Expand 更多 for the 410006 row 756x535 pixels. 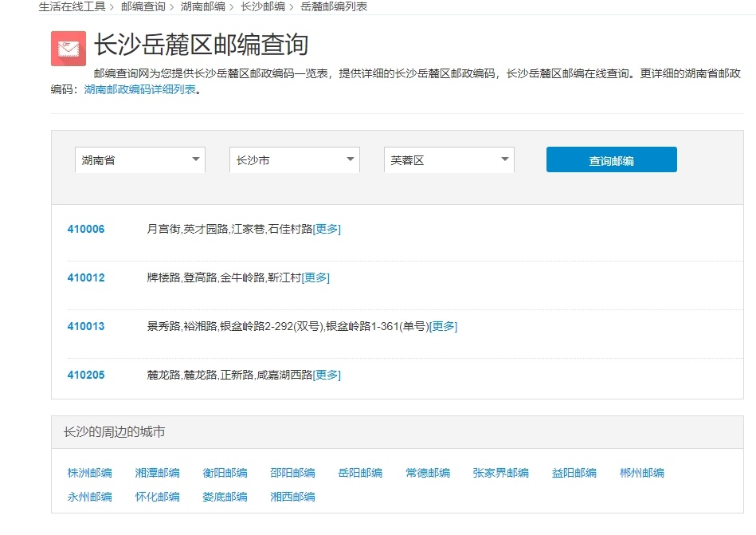[x=327, y=230]
